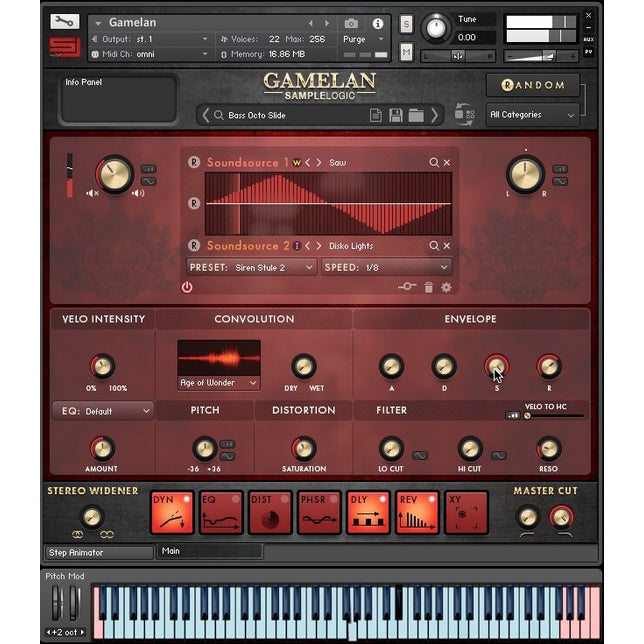This screenshot has width=644, height=644.
Task: Open the gear settings icon below the speed dropdown
Action: [x=446, y=287]
